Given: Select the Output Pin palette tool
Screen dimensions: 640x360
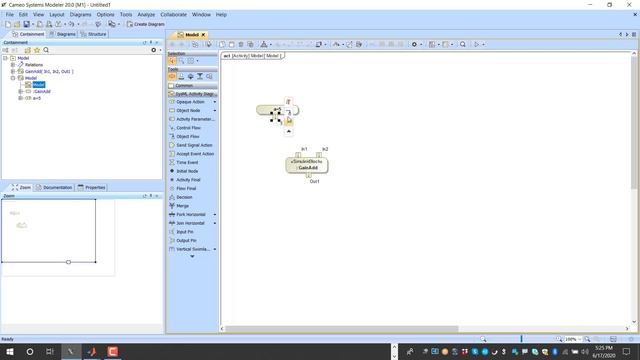Looking at the screenshot, I should coord(186,240).
